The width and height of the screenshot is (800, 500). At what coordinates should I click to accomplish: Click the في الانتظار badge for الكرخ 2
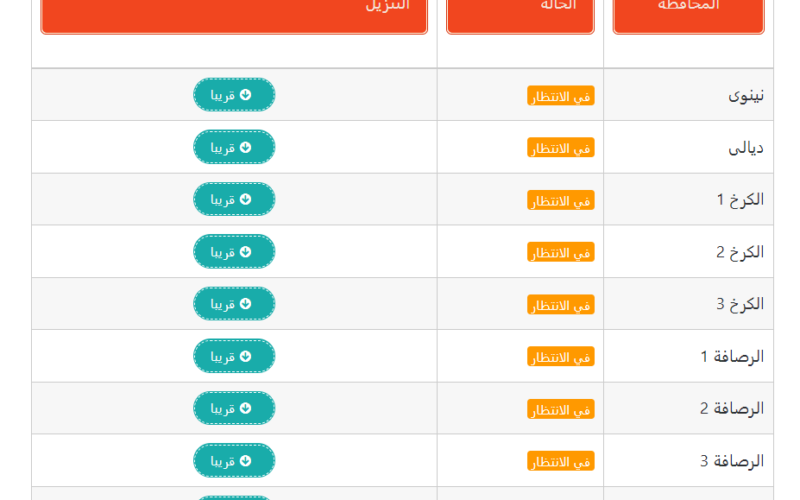(561, 252)
